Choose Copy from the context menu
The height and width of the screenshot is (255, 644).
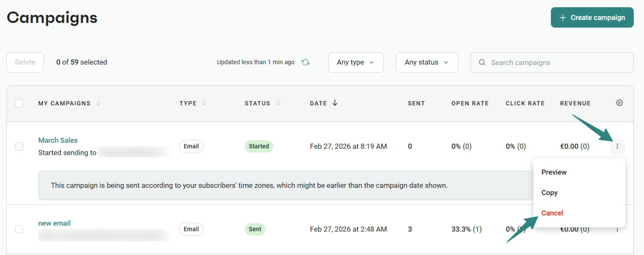click(549, 193)
